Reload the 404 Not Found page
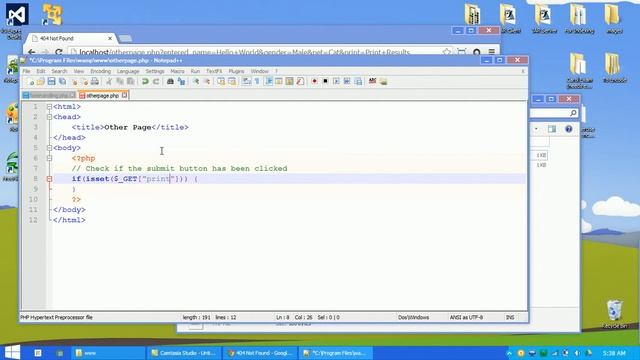 [59, 52]
